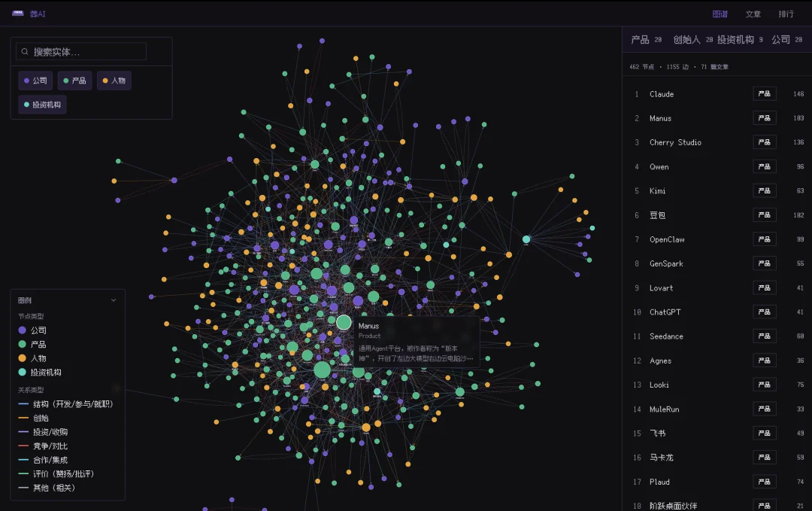Click the 产品 tag beside Cherry Studio
Image resolution: width=812 pixels, height=511 pixels.
(x=764, y=142)
